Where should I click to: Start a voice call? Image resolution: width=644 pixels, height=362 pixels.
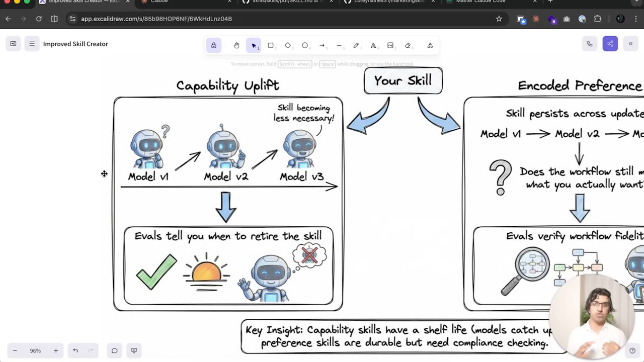pyautogui.click(x=590, y=44)
